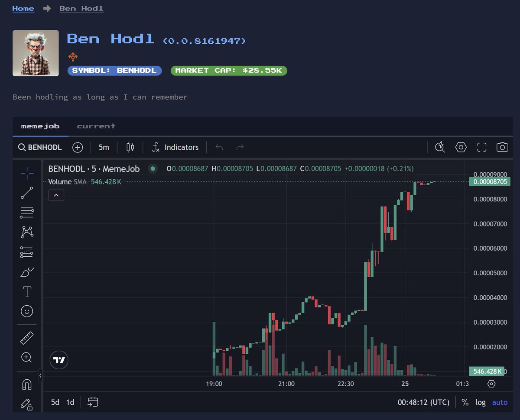Click the token ID (0.0.8161947)
Screen dimensions: 520x420
point(205,41)
